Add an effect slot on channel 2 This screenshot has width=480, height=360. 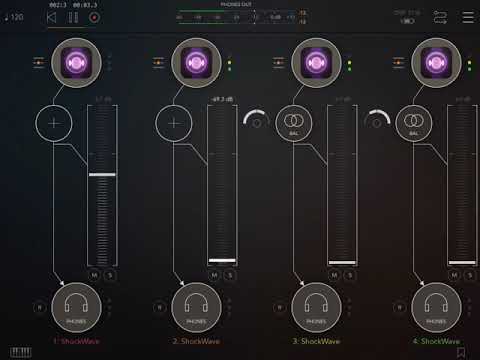174,123
